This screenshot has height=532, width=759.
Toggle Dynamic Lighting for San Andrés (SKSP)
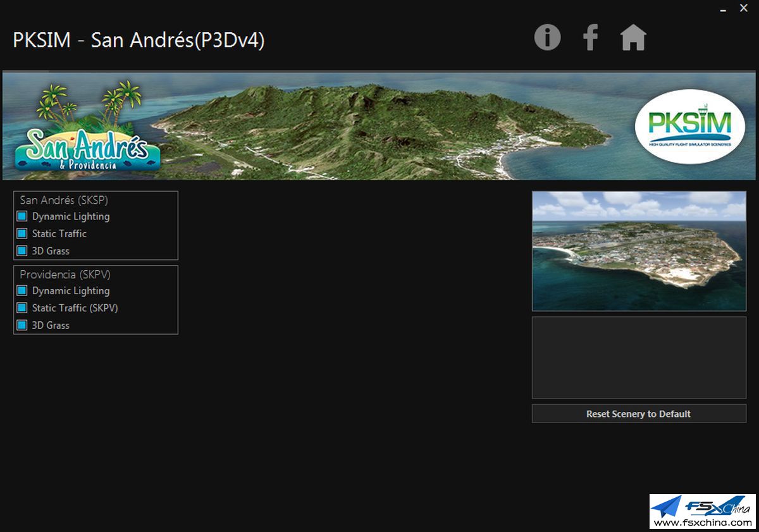tap(22, 216)
